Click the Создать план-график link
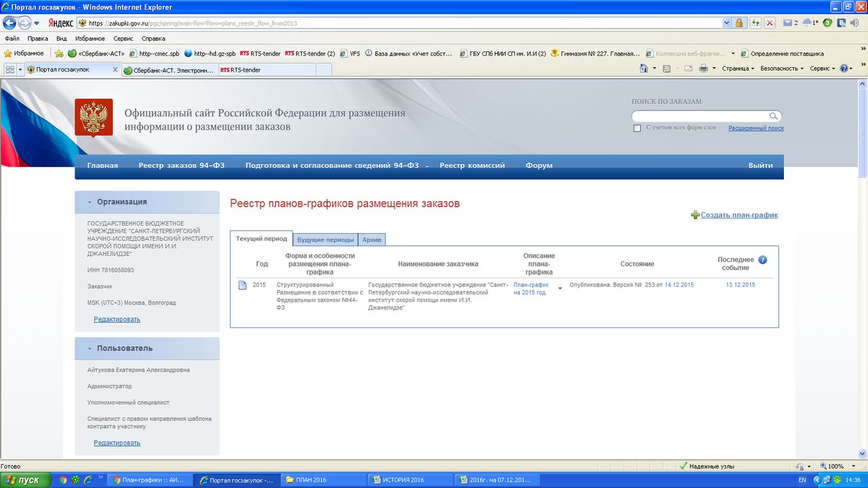The image size is (868, 488). pos(739,215)
